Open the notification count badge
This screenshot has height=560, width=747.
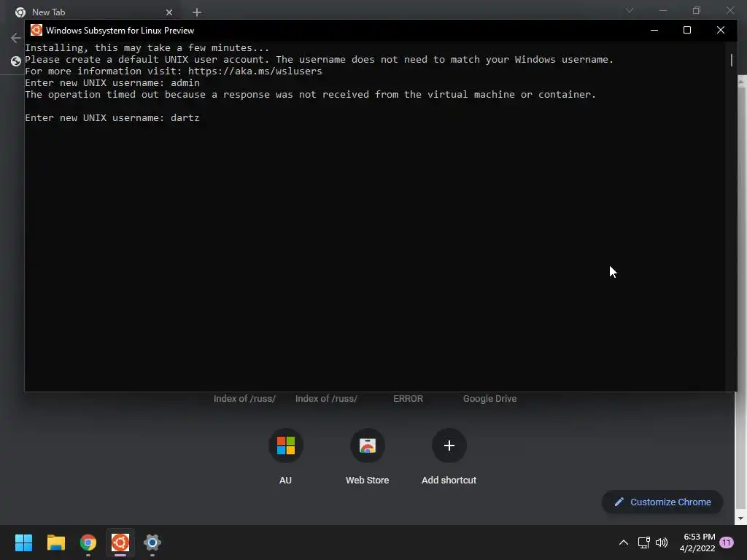coord(727,542)
